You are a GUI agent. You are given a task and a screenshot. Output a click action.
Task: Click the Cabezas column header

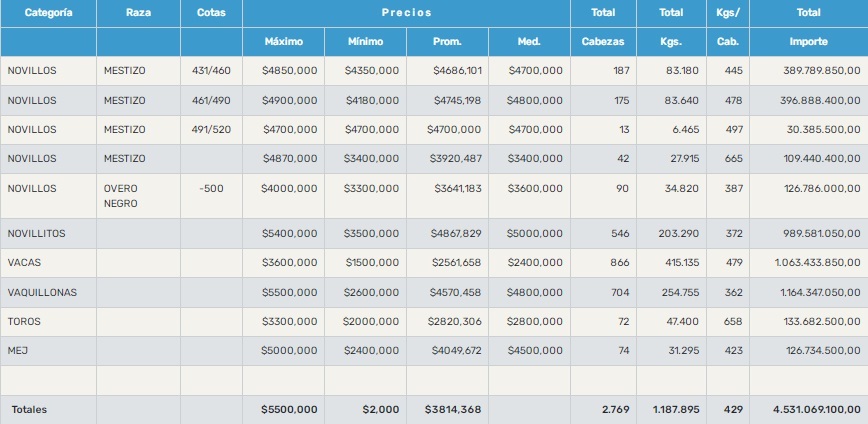click(x=603, y=42)
